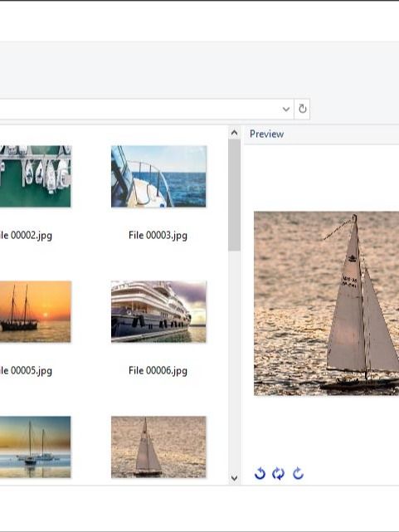Select the large white yacht thumbnail
Screen dimensions: 399x532
coord(158,311)
